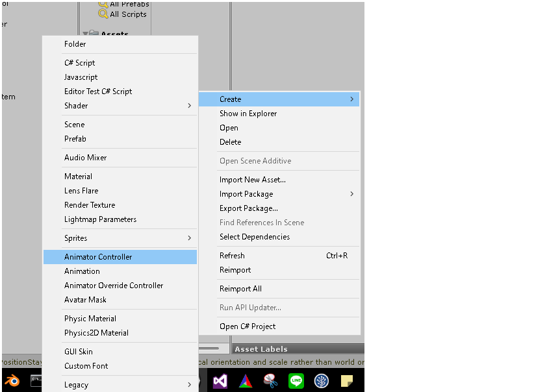Create a Render Texture
Image resolution: width=560 pixels, height=392 pixels.
coord(120,205)
